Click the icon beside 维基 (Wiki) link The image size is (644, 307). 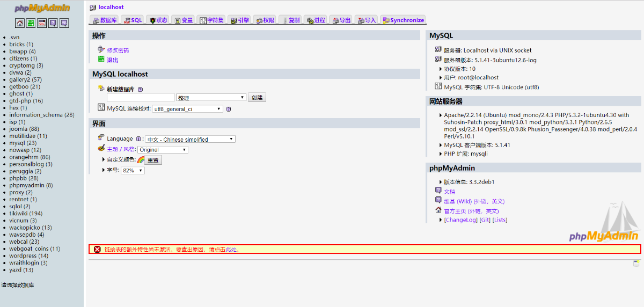coord(438,200)
